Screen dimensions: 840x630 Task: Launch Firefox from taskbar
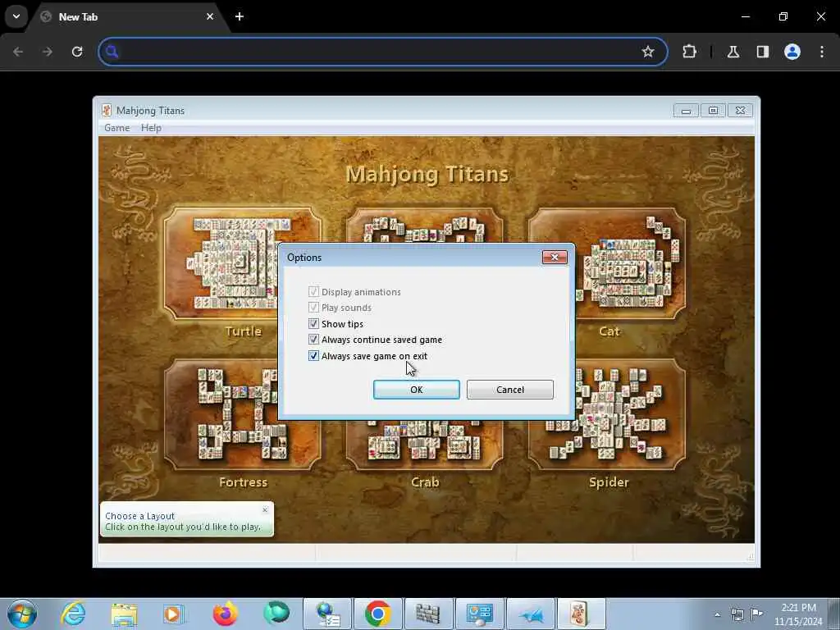(225, 614)
